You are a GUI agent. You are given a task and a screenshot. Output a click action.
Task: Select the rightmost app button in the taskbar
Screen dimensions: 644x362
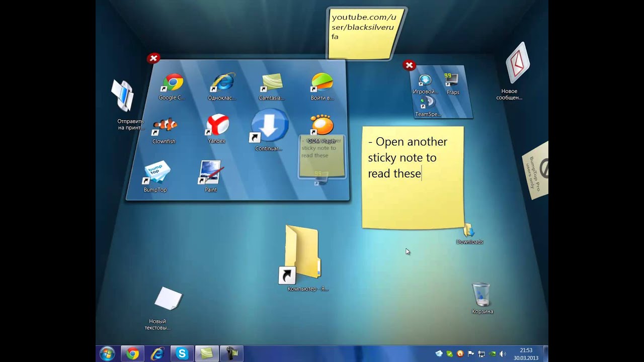point(231,354)
